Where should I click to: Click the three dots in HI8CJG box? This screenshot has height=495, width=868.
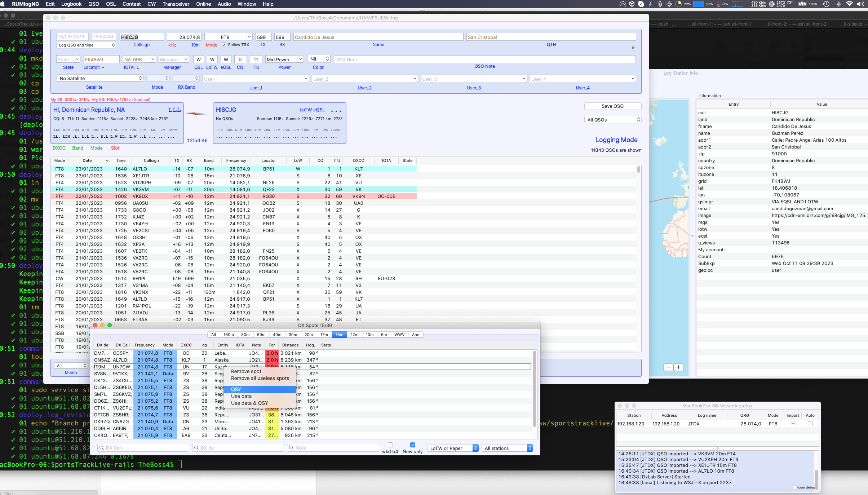pyautogui.click(x=336, y=111)
